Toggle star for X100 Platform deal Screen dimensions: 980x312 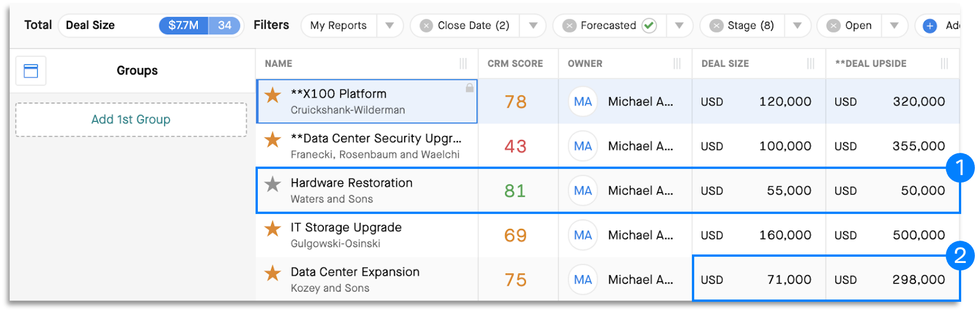[273, 95]
